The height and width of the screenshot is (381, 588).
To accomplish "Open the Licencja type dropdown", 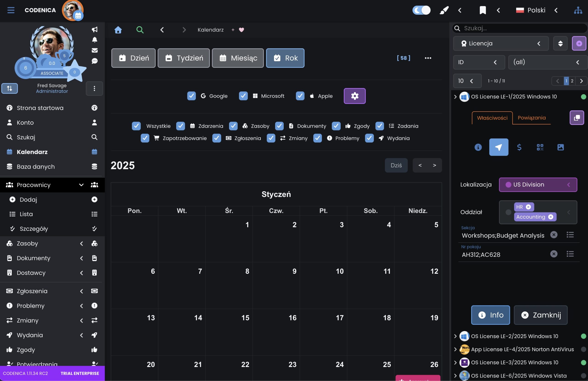I will click(x=500, y=43).
